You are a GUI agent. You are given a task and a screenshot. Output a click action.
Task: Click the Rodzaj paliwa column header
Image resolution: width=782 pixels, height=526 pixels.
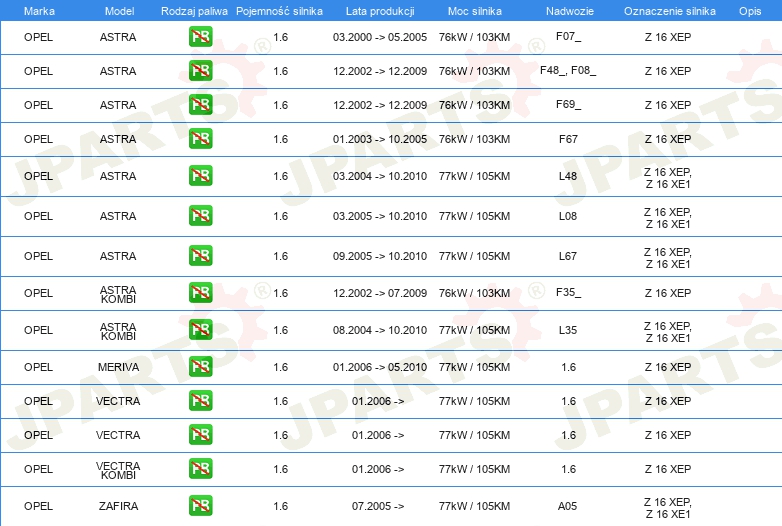point(194,11)
